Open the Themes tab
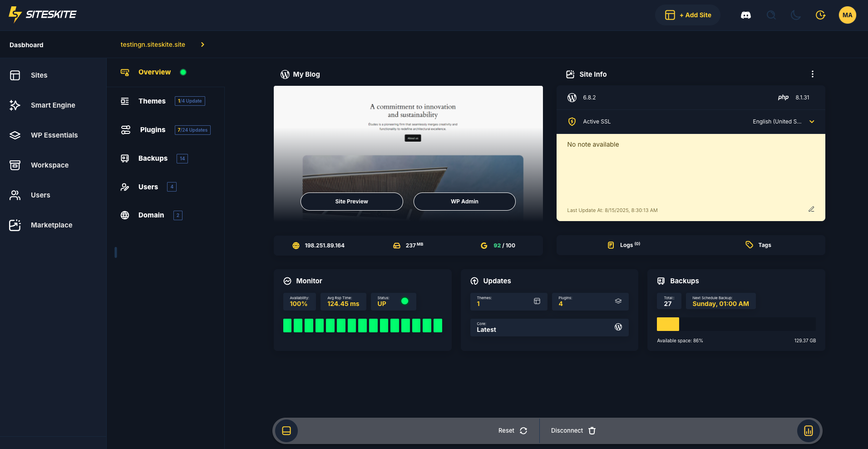The image size is (868, 449). click(152, 101)
